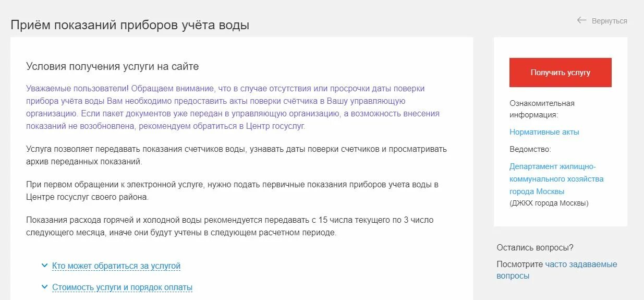Click the red Получить услугу button

click(561, 73)
